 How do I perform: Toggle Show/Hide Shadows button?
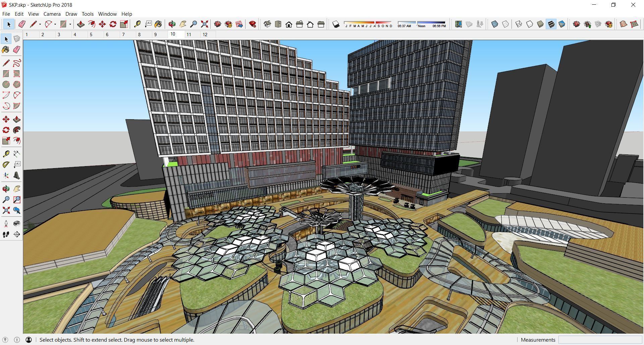(336, 24)
